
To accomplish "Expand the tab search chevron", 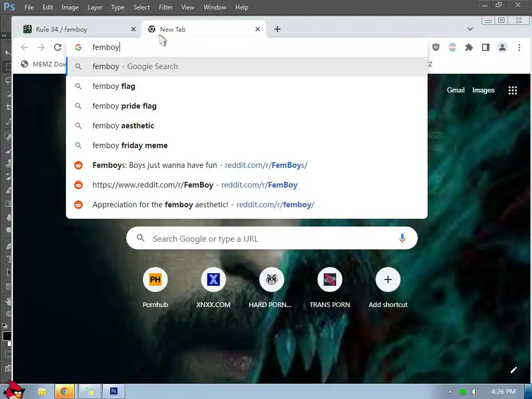I will point(470,29).
